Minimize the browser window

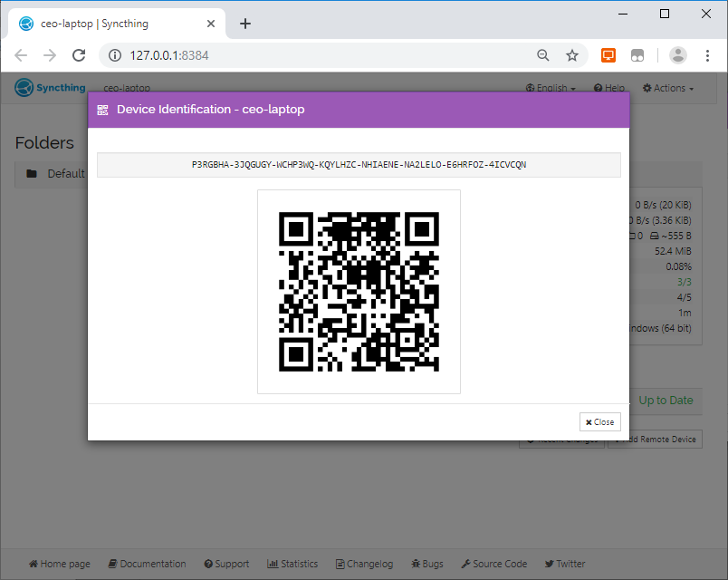[x=623, y=14]
